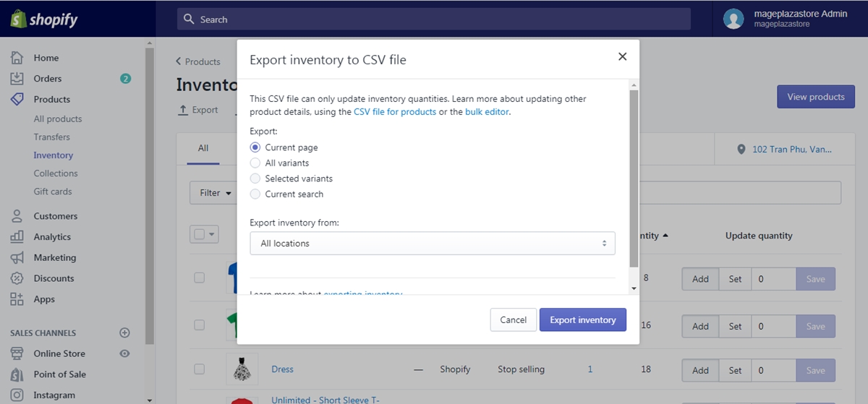
Task: Click Export above inventory table
Action: tap(198, 110)
